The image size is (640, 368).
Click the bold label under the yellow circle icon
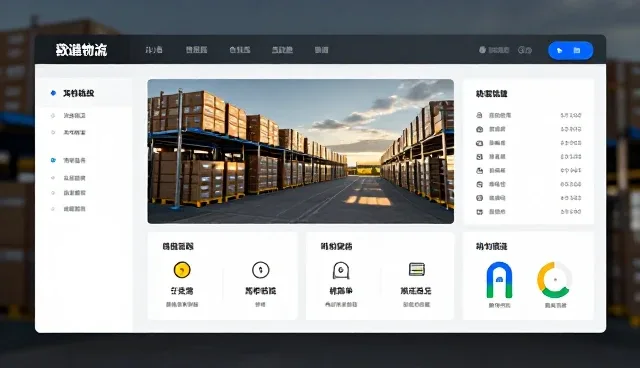(182, 291)
